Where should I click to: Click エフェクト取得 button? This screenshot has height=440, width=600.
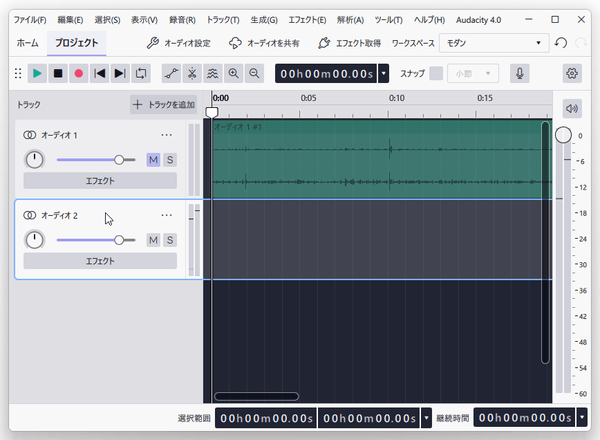349,43
